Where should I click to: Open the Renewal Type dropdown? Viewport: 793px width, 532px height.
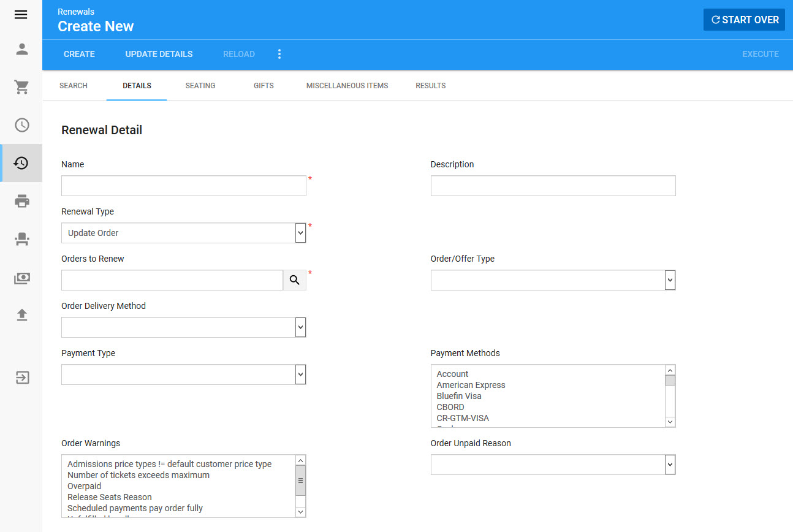[x=184, y=233]
